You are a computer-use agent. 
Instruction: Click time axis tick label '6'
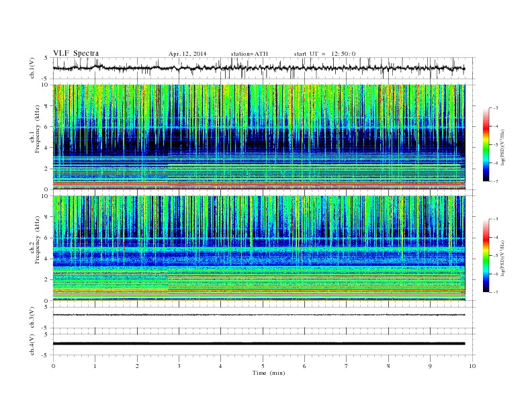(x=304, y=366)
